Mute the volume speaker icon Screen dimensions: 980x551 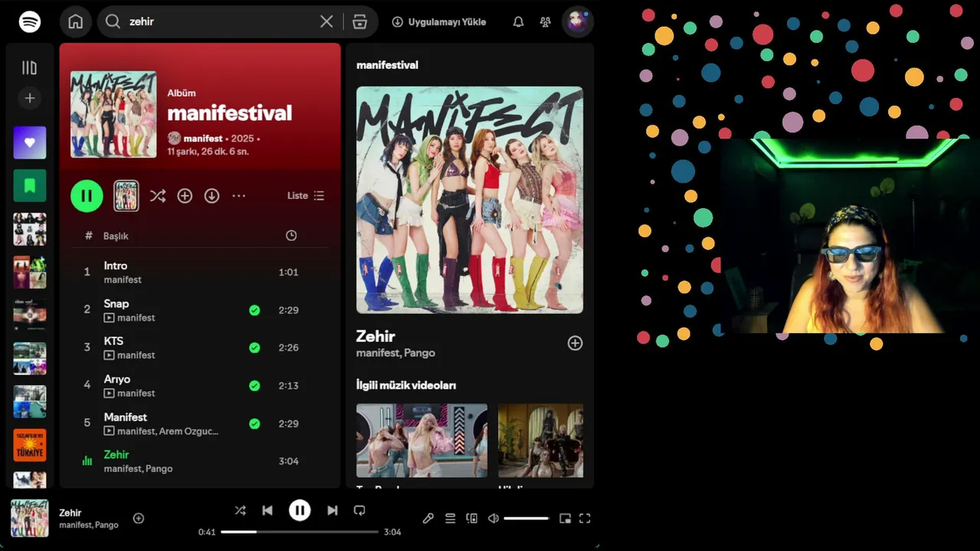[493, 518]
